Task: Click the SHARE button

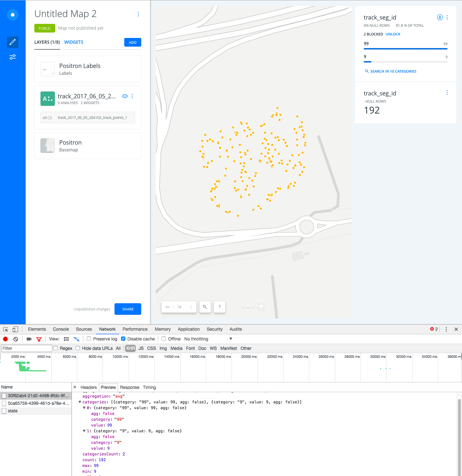Action: coord(128,309)
